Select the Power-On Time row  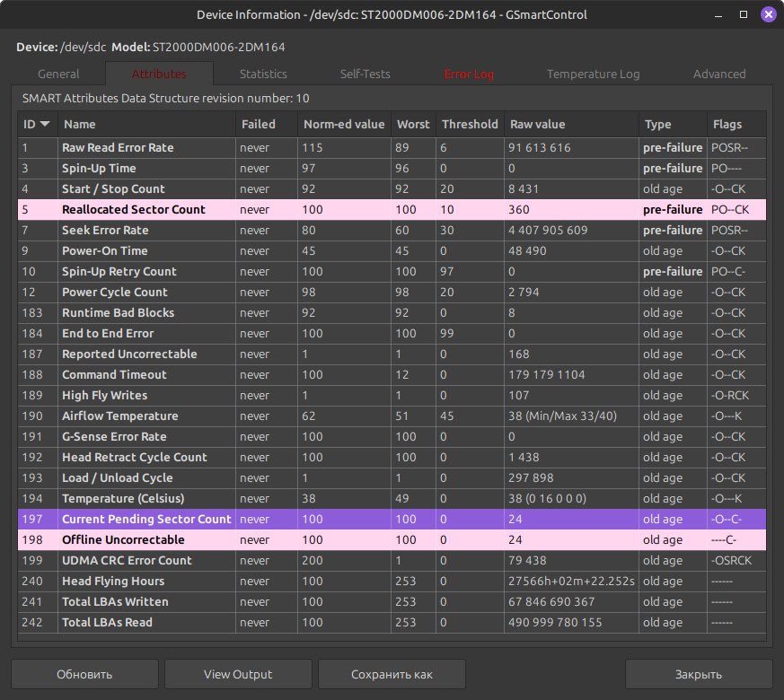point(392,250)
